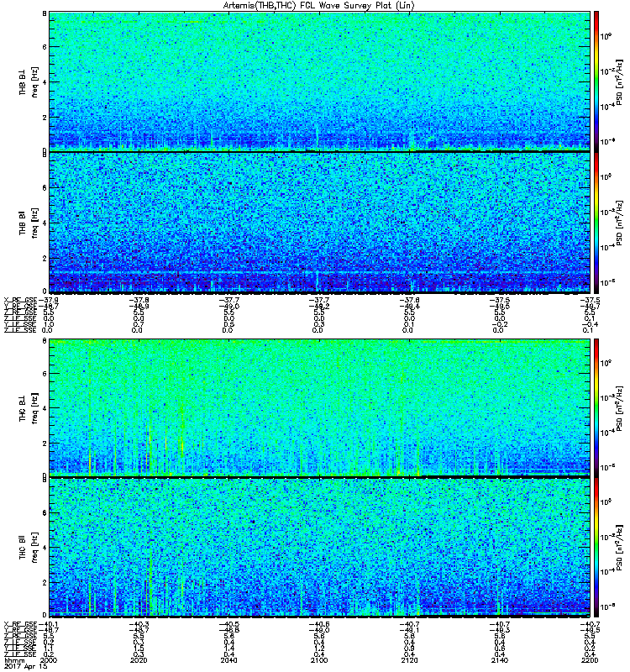The height and width of the screenshot is (672, 630).
Task: Click the '8' frequency tick of the THB B⊥ panel
Action: [x=45, y=13]
